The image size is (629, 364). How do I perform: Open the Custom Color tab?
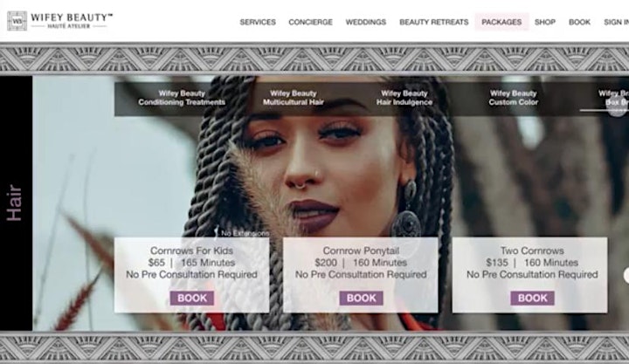[513, 98]
